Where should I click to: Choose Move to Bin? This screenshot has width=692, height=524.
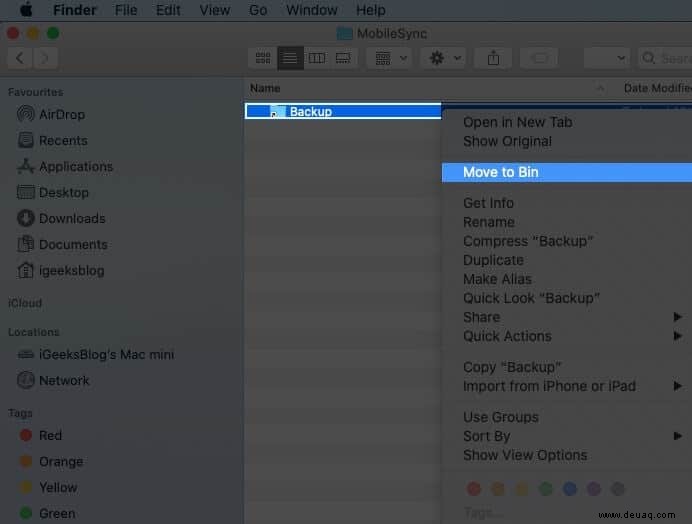567,172
